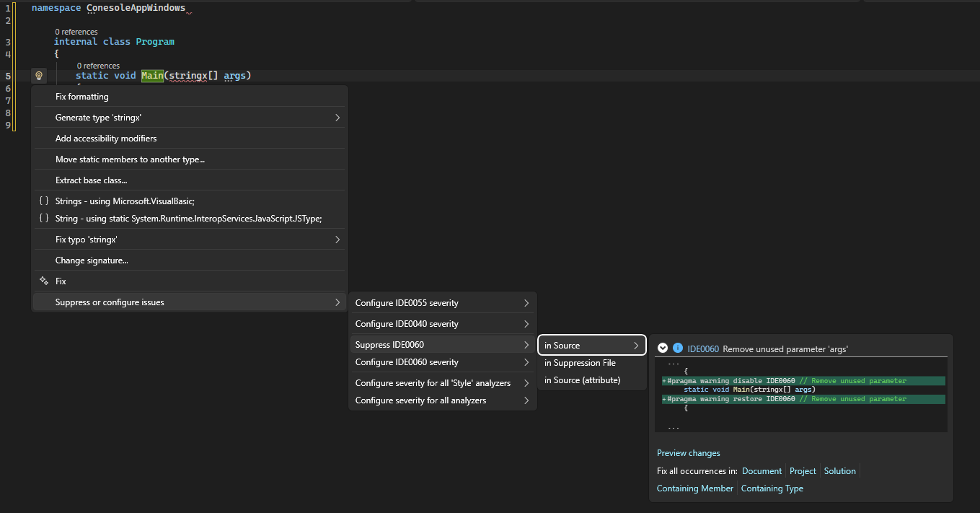980x513 pixels.
Task: Click the braces icon beside Microsoft.VisualBasic suggestion
Action: point(43,200)
